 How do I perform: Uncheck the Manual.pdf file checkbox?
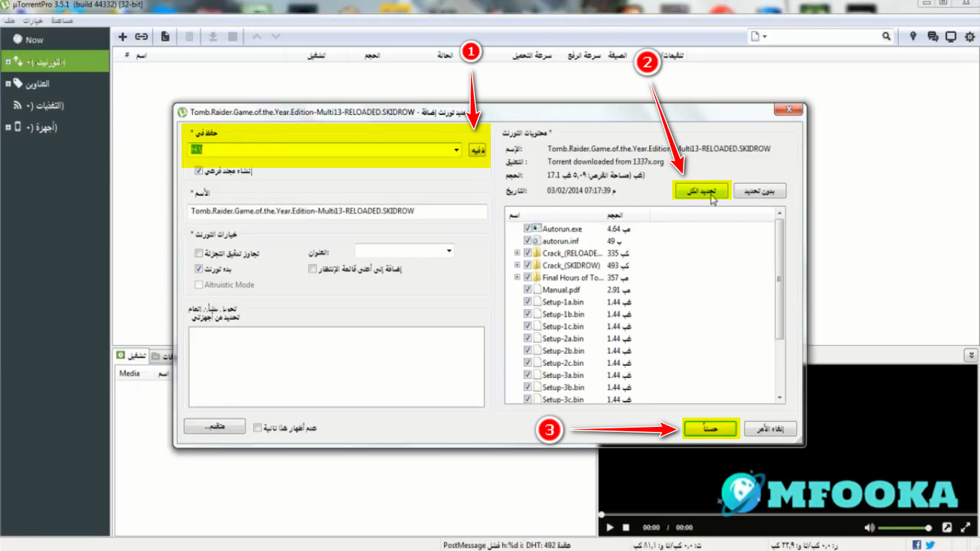pos(528,290)
